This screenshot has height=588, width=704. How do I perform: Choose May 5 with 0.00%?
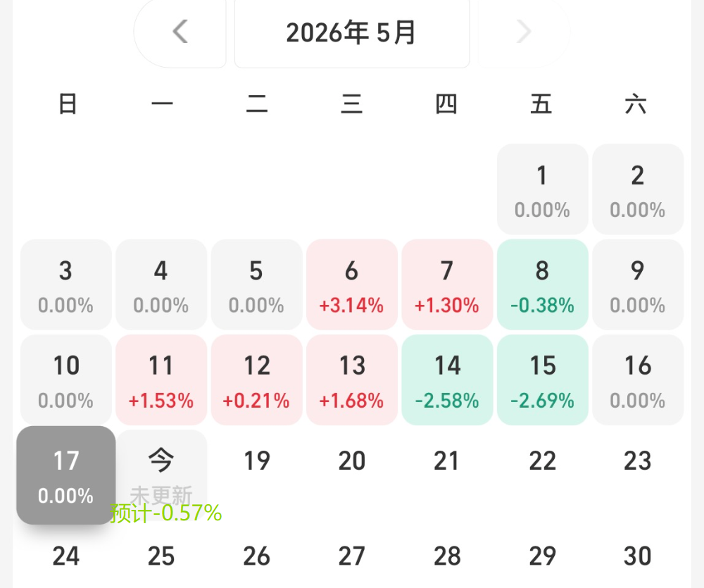click(256, 284)
